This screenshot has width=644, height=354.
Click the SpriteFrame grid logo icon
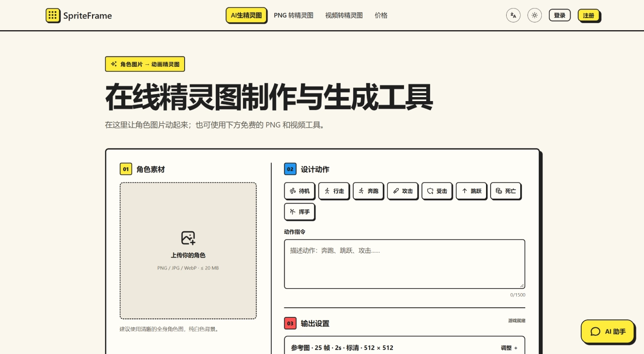[x=53, y=16]
